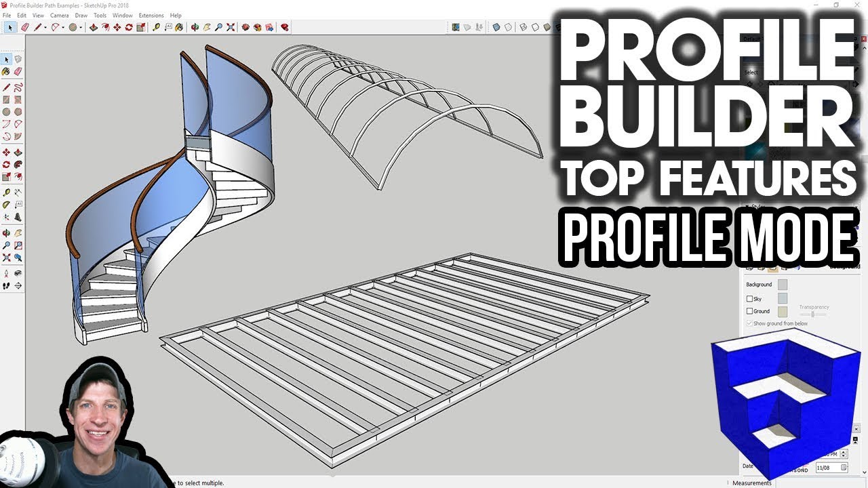Select the arrow Select tool in top toolbar
Viewport: 868px width, 488px height.
coord(10,27)
